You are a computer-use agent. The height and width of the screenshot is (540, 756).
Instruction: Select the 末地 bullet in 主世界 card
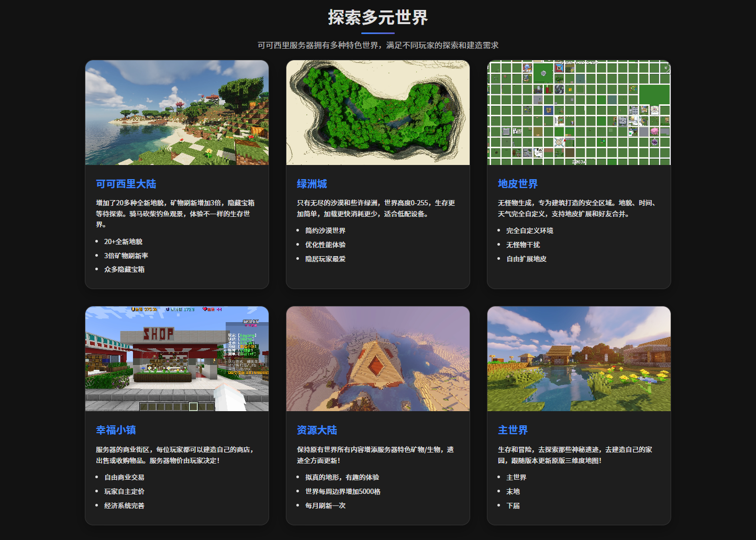click(x=513, y=491)
